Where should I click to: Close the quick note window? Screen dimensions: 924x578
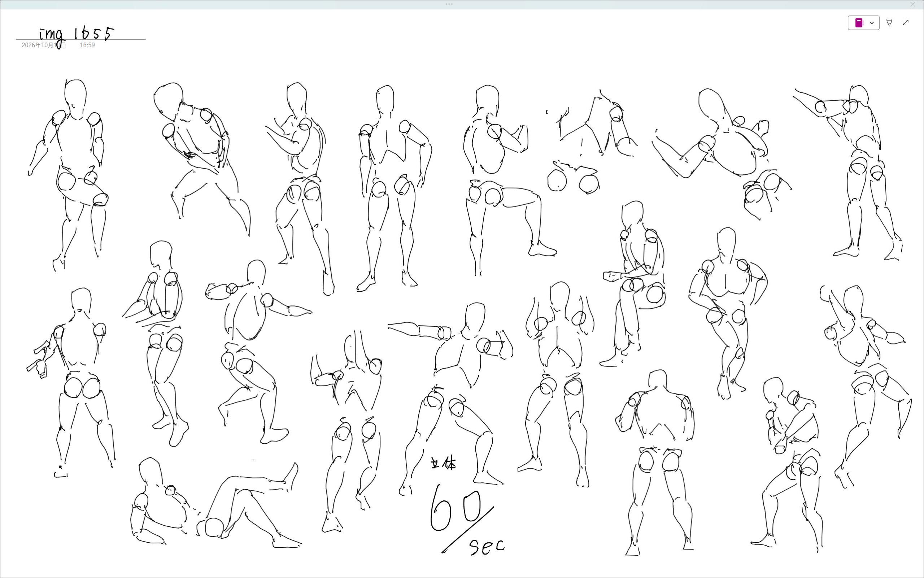click(x=912, y=5)
